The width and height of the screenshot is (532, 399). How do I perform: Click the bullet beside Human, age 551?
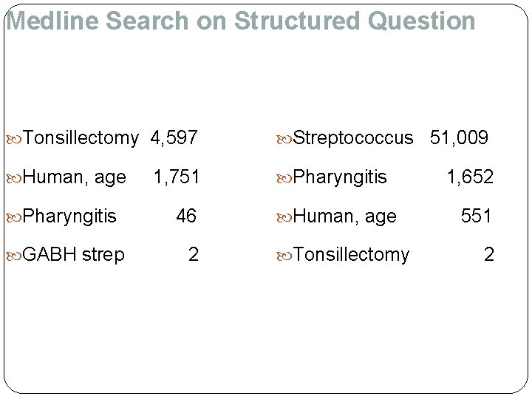coord(285,216)
